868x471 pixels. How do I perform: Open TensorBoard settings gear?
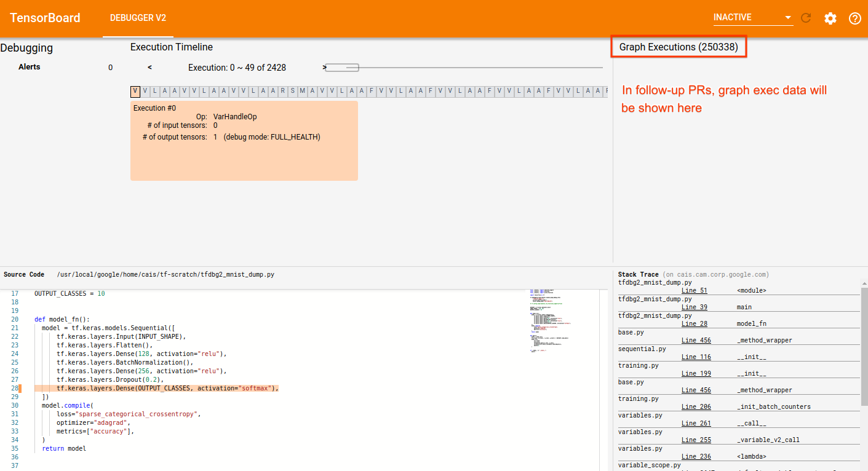pos(830,18)
